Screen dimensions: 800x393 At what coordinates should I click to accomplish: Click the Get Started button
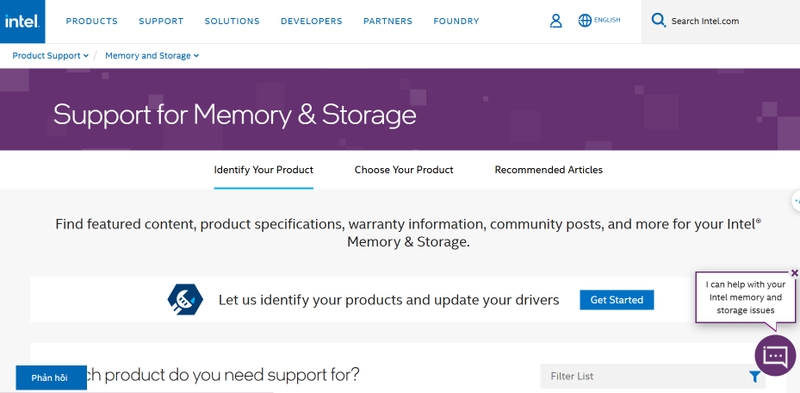(x=616, y=300)
